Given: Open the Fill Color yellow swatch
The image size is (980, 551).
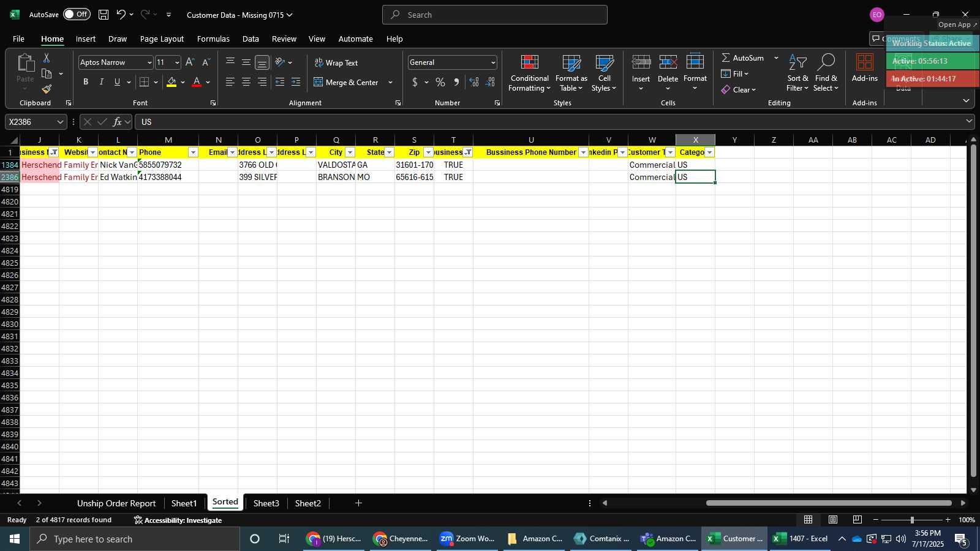Looking at the screenshot, I should pos(171,82).
